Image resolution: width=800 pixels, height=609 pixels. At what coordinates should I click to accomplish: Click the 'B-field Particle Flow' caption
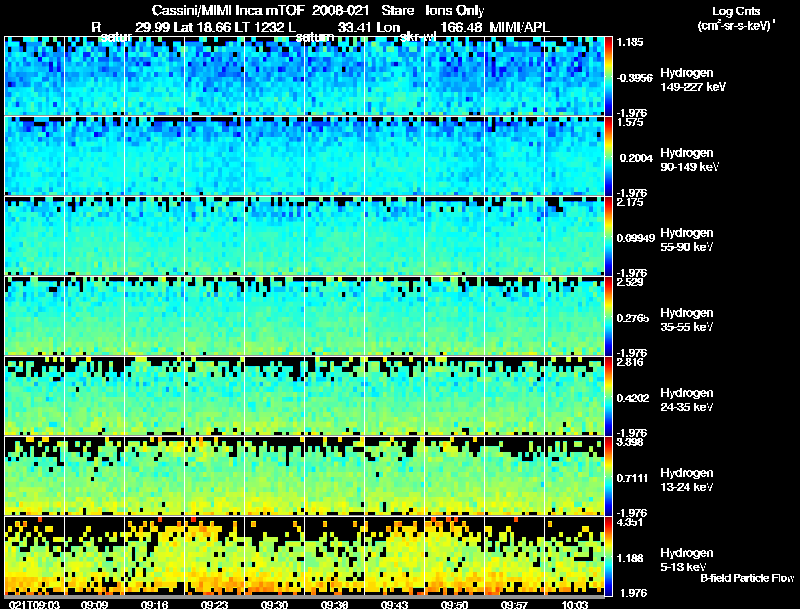(x=747, y=578)
